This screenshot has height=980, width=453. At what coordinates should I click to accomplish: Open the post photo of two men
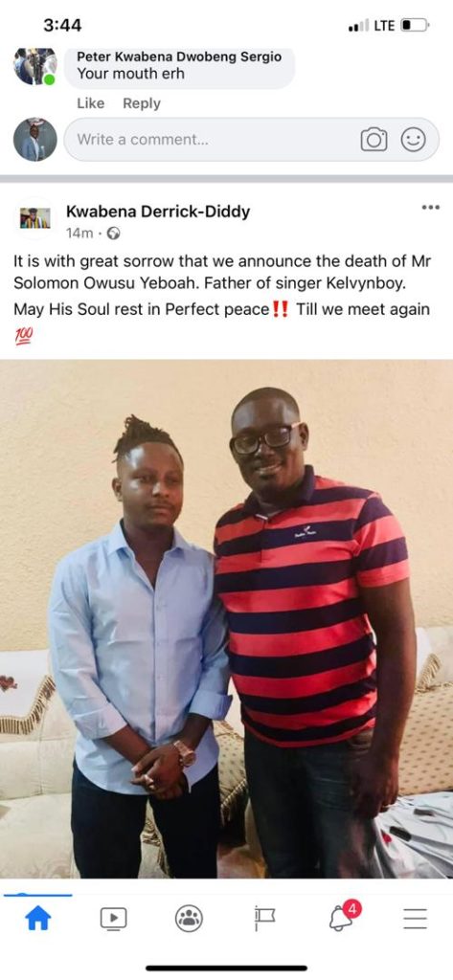coord(226,619)
